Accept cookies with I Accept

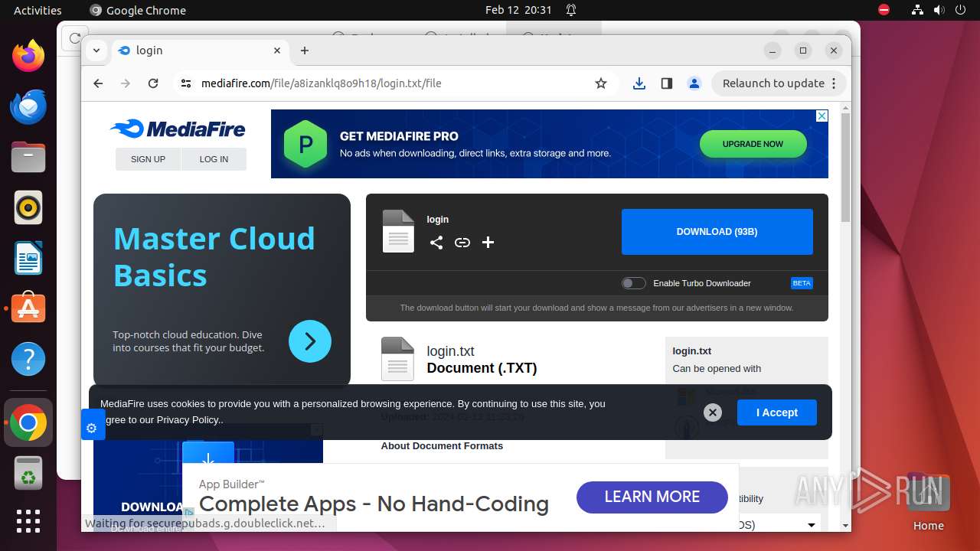[x=777, y=412]
